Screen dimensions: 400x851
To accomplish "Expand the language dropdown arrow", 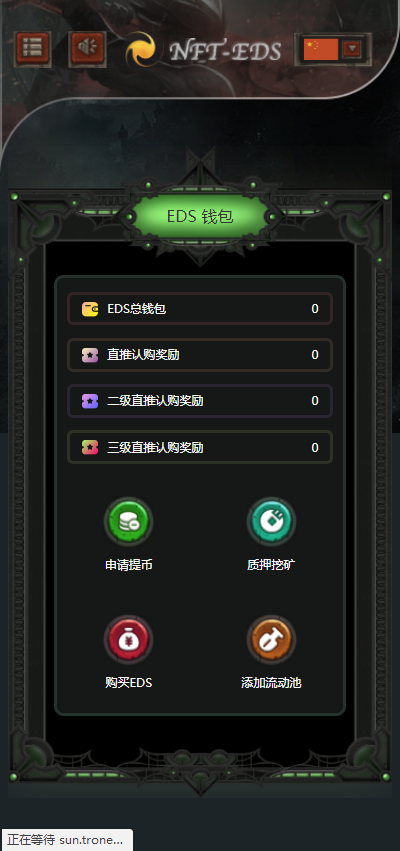I will click(353, 49).
